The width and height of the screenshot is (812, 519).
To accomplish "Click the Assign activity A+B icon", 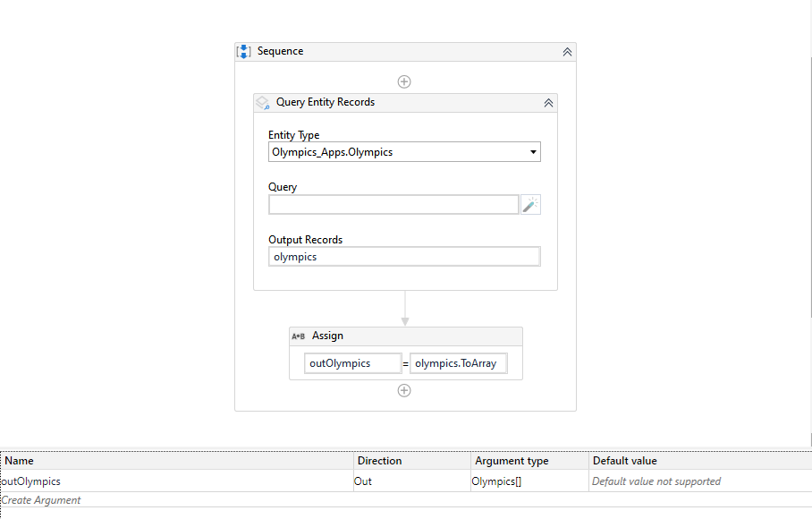I will pyautogui.click(x=299, y=336).
